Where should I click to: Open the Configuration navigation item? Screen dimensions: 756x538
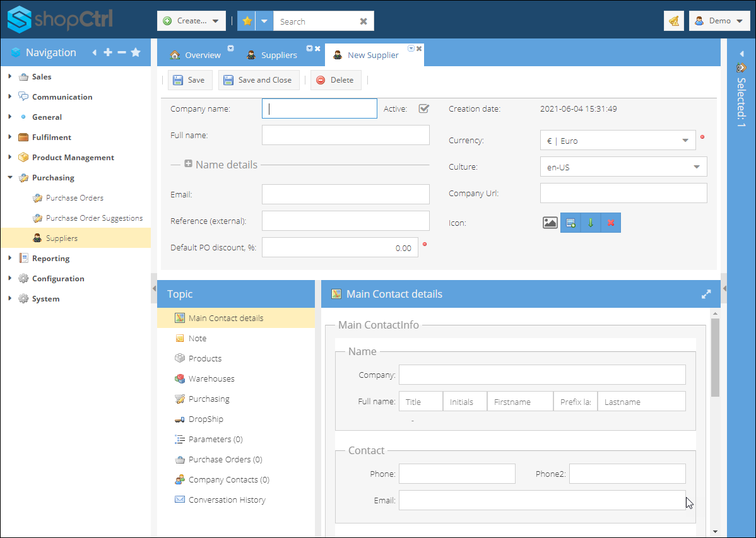[x=58, y=279]
